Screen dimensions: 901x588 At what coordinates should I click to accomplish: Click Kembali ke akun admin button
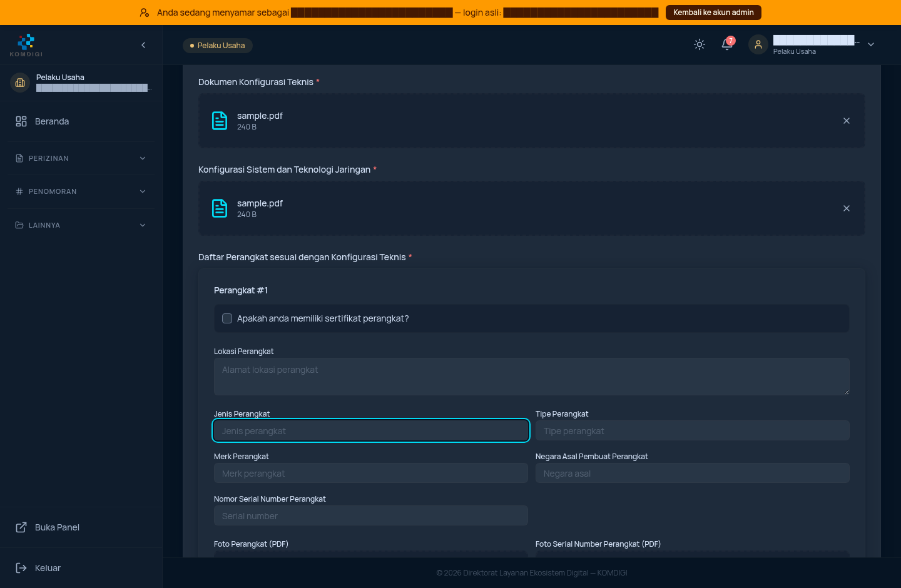click(x=713, y=13)
